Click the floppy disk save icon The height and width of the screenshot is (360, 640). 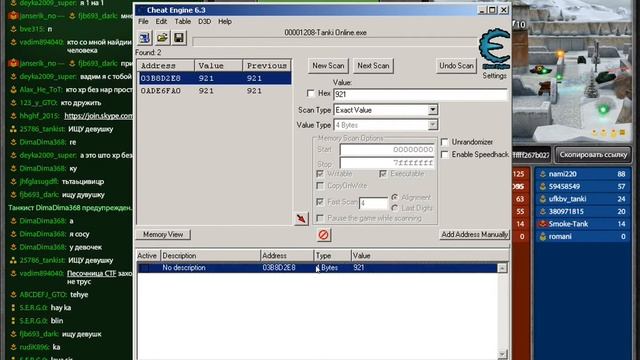point(179,38)
